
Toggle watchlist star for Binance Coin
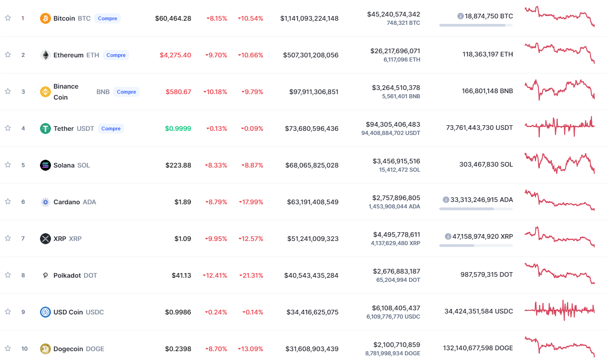click(8, 91)
